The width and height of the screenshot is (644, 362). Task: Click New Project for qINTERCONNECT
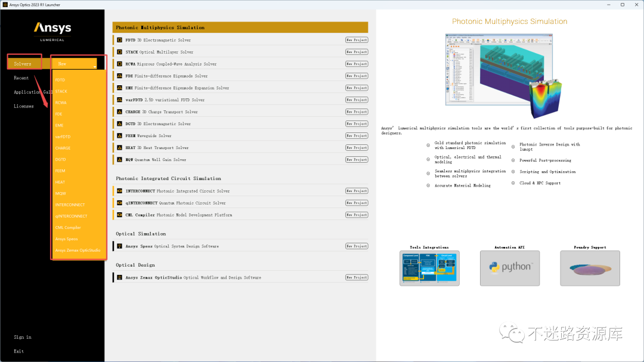tap(357, 203)
